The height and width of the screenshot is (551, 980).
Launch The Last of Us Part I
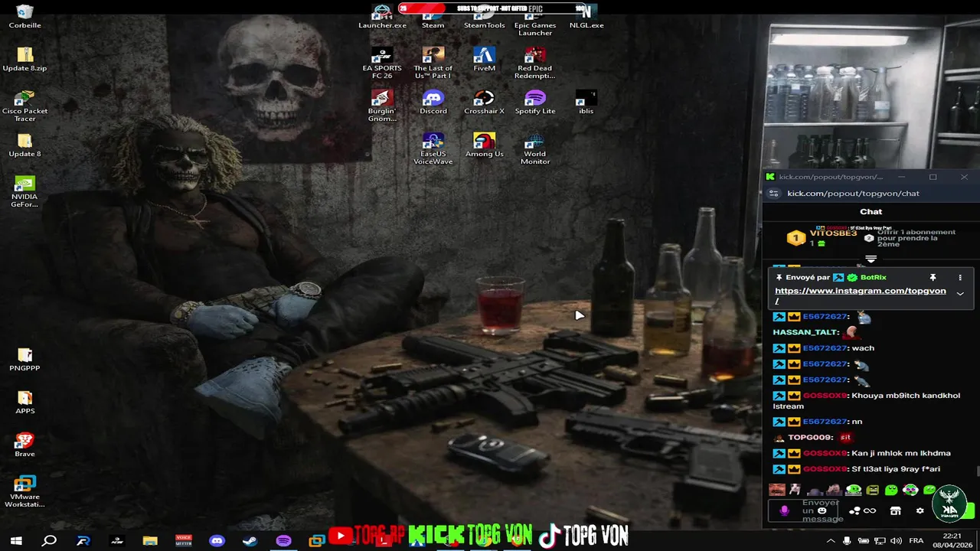click(433, 63)
